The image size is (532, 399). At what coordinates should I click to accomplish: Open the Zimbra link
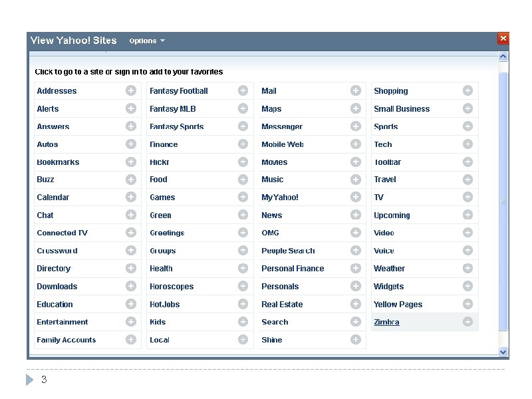[386, 322]
